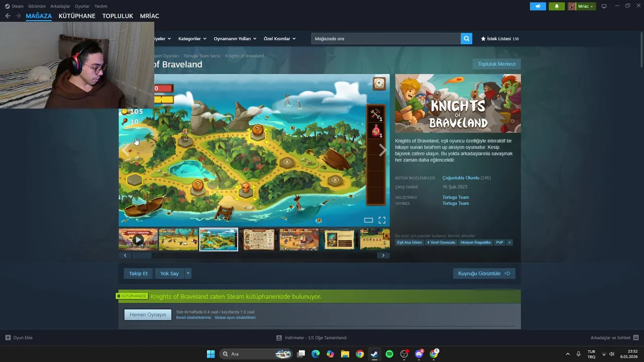Open İndirmeler downloads status
Viewport: 644px width, 362px height.
point(312,338)
